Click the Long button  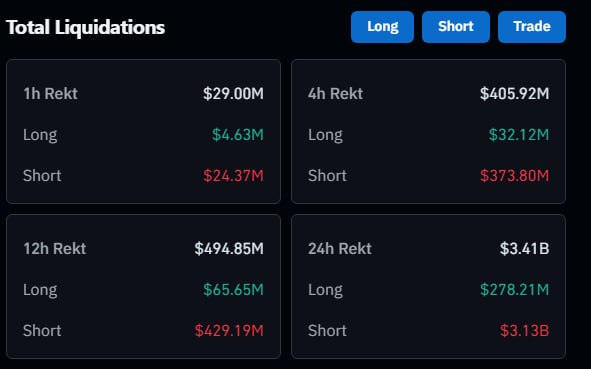(x=382, y=27)
